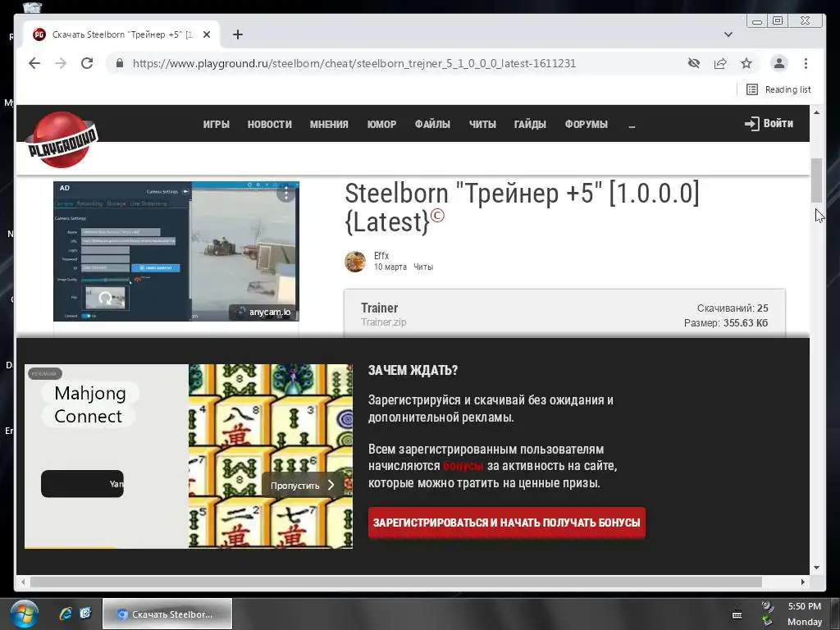Click the second quick-launch taskbar icon

[85, 614]
